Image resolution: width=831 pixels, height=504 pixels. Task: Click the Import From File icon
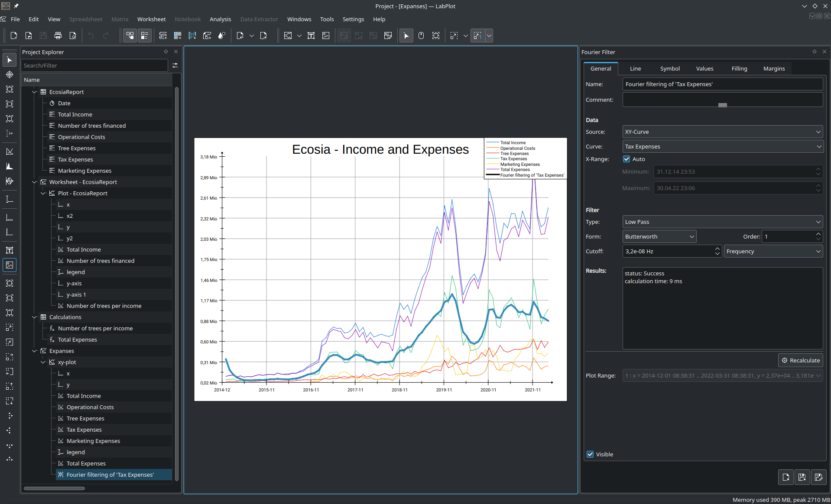click(240, 36)
